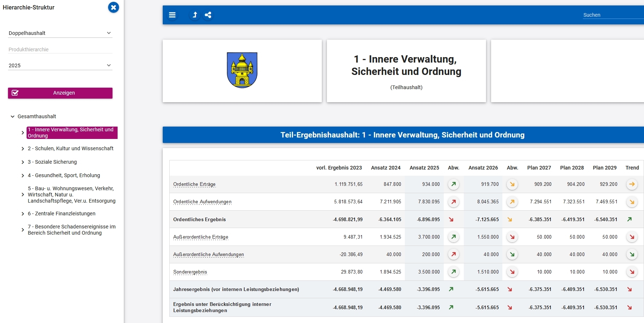Screen dimensions: 644x323
Task: Click Ansatz 2025 deviation arrow for Ordentliche Aufwendungen
Action: tap(453, 202)
